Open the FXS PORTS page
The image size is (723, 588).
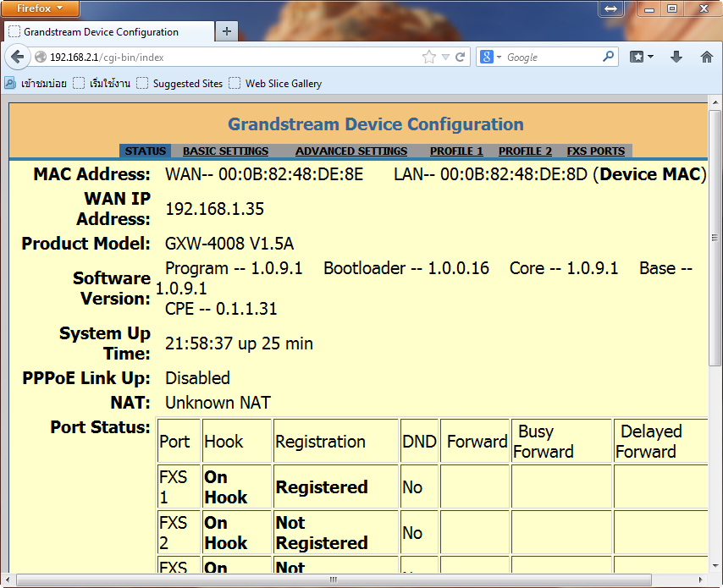[x=596, y=151]
